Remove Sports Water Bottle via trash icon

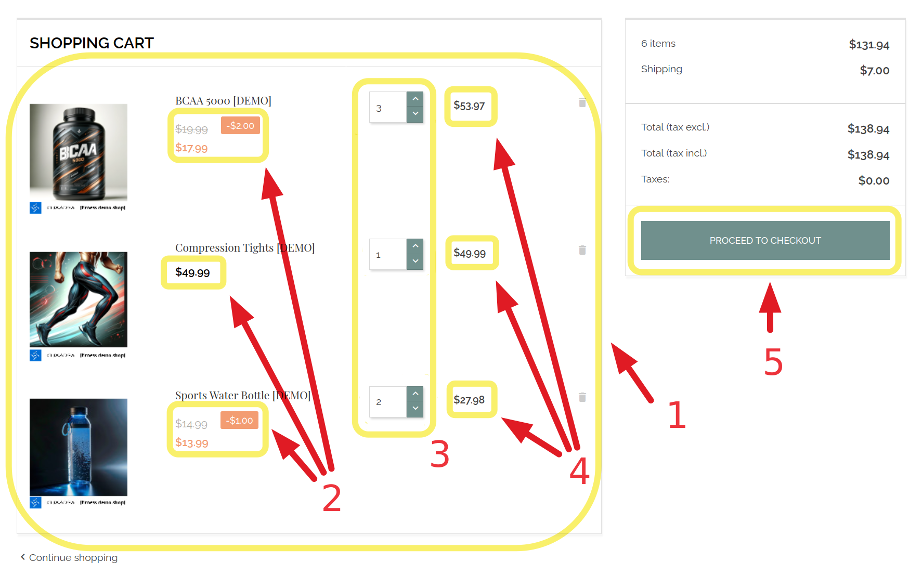(582, 397)
